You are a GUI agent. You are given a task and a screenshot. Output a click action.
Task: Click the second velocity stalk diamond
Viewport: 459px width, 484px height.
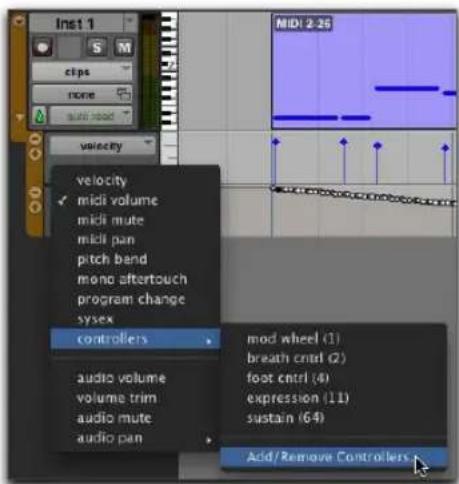click(344, 142)
